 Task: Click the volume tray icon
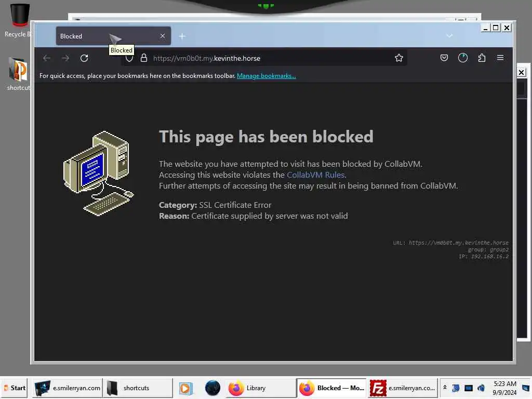(481, 388)
